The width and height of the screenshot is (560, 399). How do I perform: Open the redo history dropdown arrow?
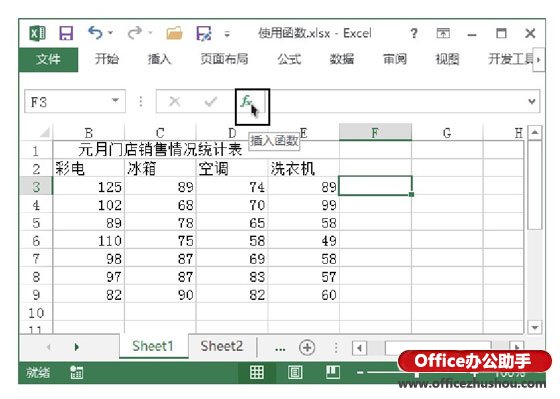click(150, 33)
